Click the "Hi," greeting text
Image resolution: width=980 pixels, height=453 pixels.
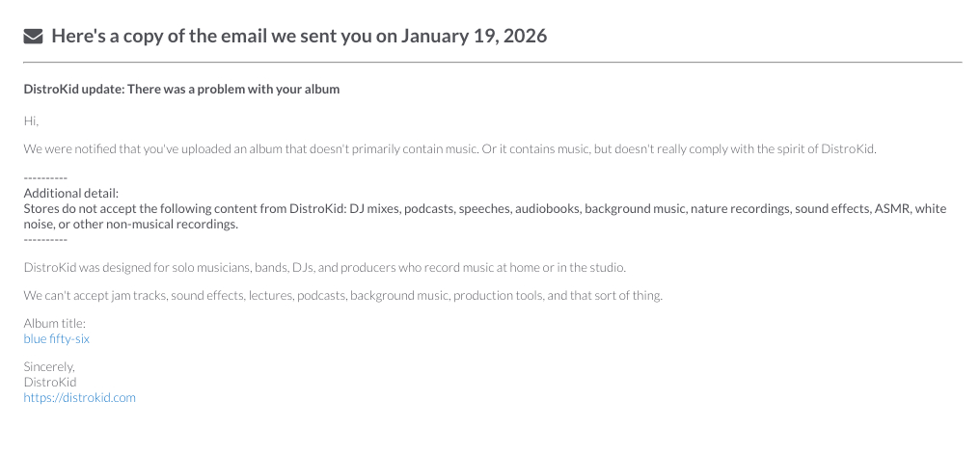31,120
